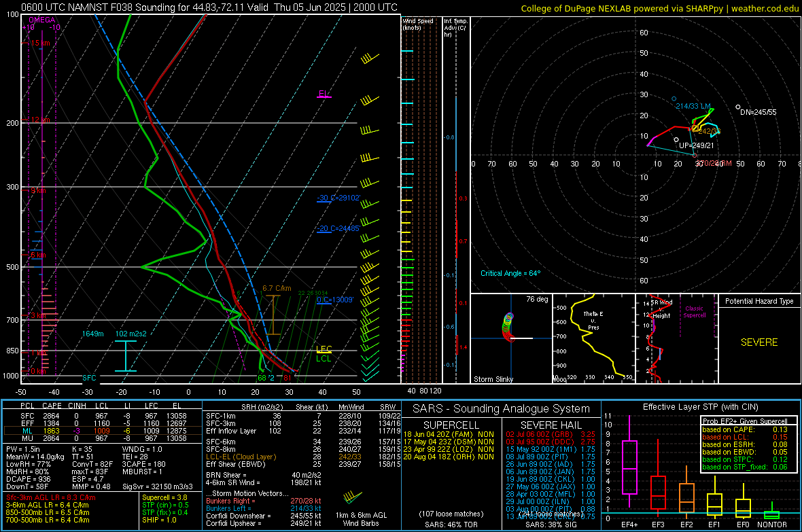Click the 'SHIP = 1.0' value
This screenshot has height=532, width=802.
click(x=159, y=520)
